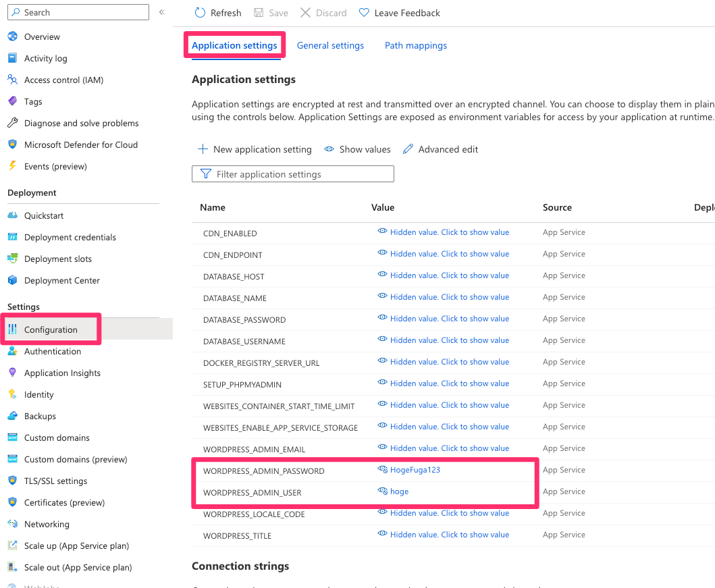Click the sidebar Search field
The width and height of the screenshot is (715, 588).
[x=78, y=12]
